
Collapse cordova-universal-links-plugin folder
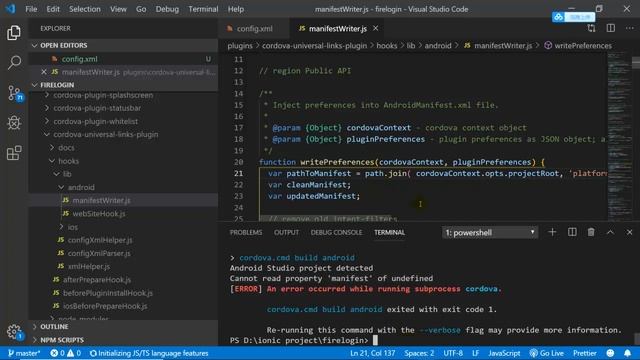pyautogui.click(x=101, y=134)
